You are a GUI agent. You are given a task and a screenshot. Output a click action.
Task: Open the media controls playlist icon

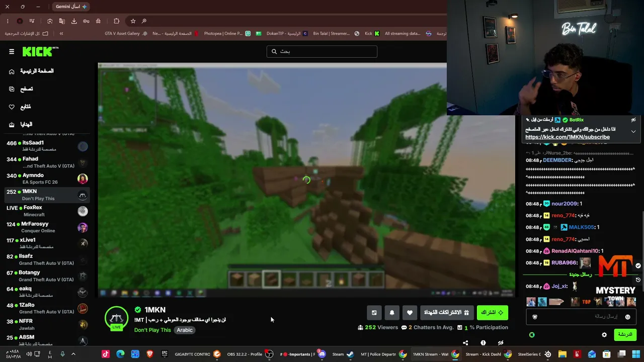32,21
